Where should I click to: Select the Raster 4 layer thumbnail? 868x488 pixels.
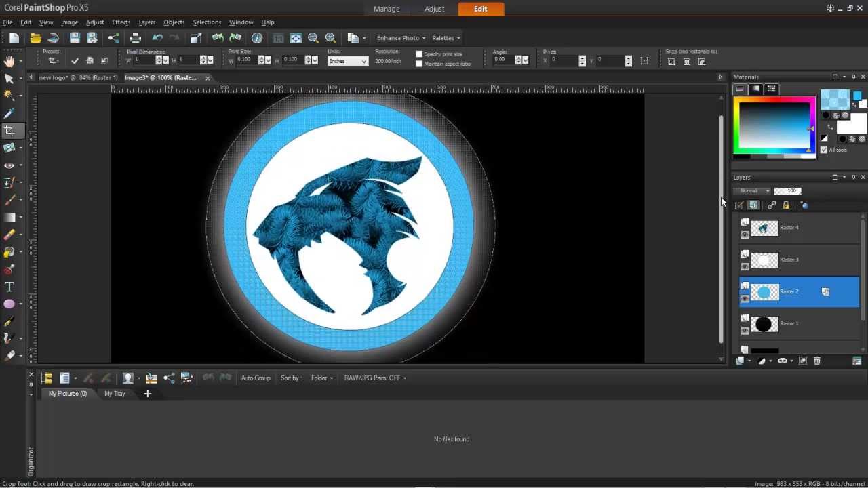pos(764,228)
